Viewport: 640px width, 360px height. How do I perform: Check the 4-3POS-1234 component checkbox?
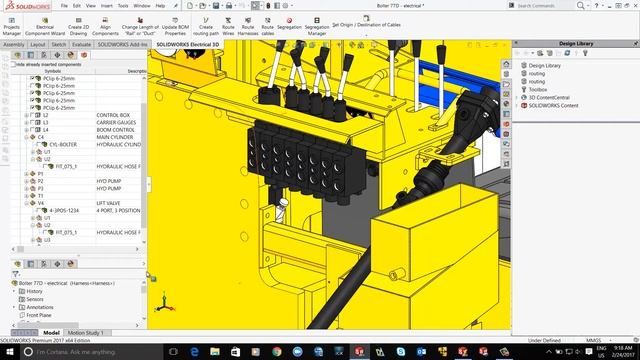pos(39,211)
